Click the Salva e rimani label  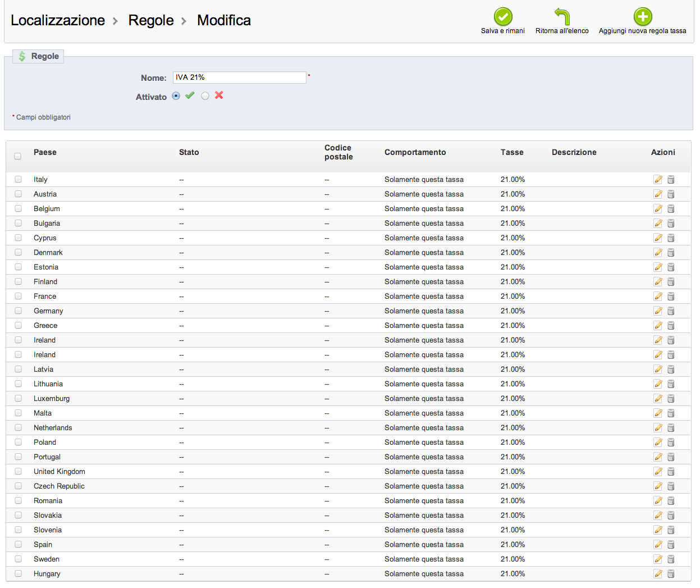pyautogui.click(x=503, y=31)
